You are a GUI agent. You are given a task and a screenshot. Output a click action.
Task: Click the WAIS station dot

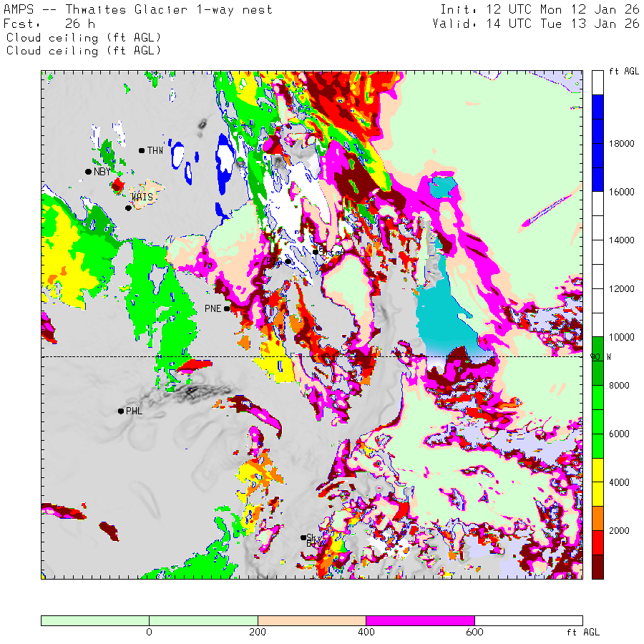pos(129,208)
